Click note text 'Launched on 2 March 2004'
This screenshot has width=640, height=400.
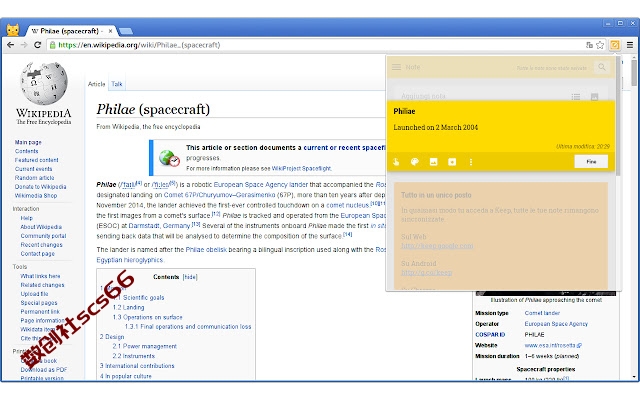436,127
